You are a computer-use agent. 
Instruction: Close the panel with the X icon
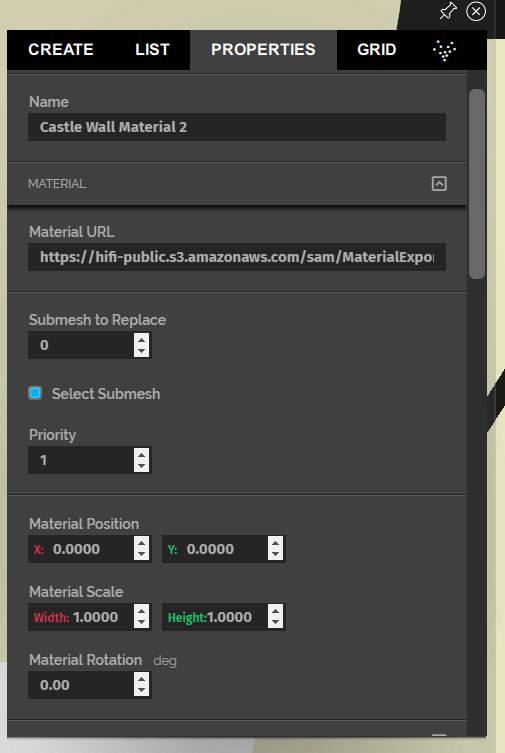coord(476,11)
